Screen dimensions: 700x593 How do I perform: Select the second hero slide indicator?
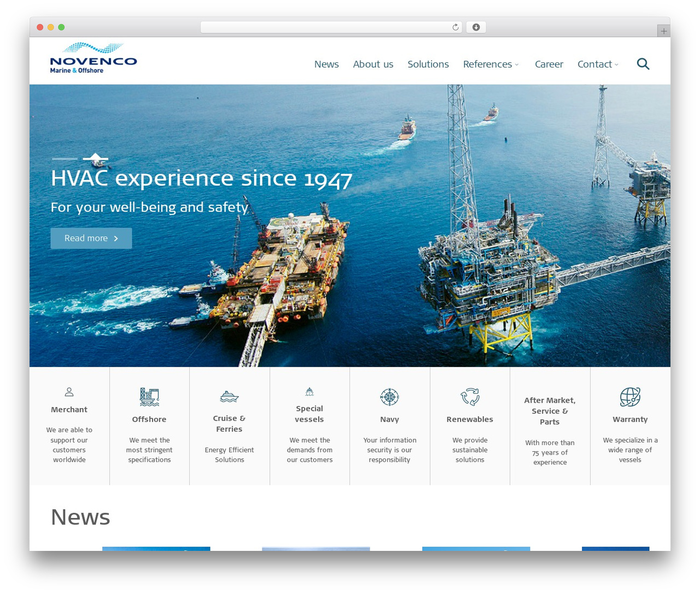pos(96,159)
